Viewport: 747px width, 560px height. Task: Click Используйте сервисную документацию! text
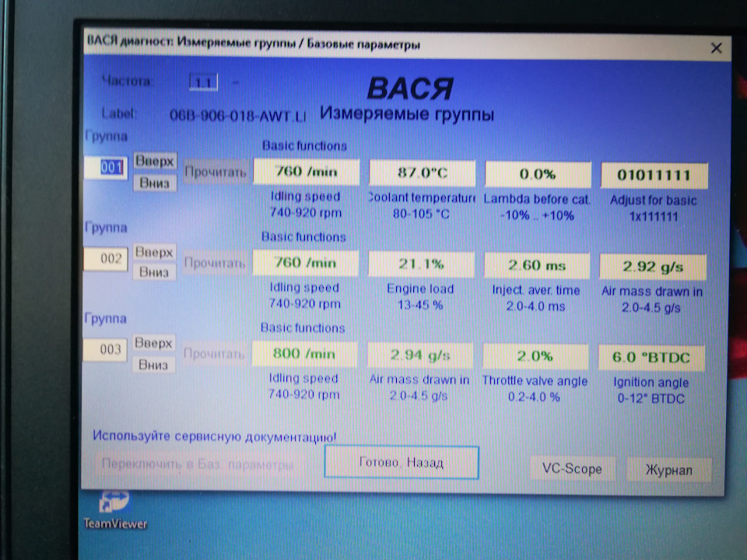215,436
